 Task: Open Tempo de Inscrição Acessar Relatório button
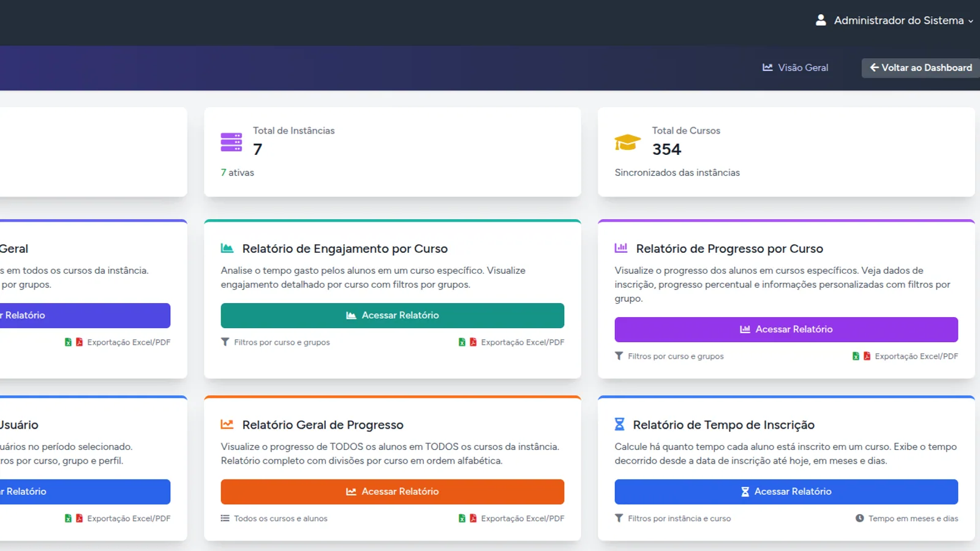(786, 492)
